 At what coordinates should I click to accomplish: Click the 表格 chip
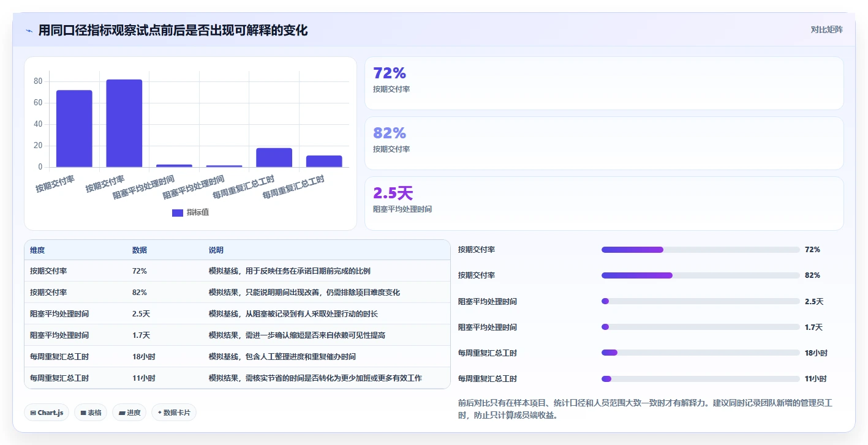pos(91,413)
